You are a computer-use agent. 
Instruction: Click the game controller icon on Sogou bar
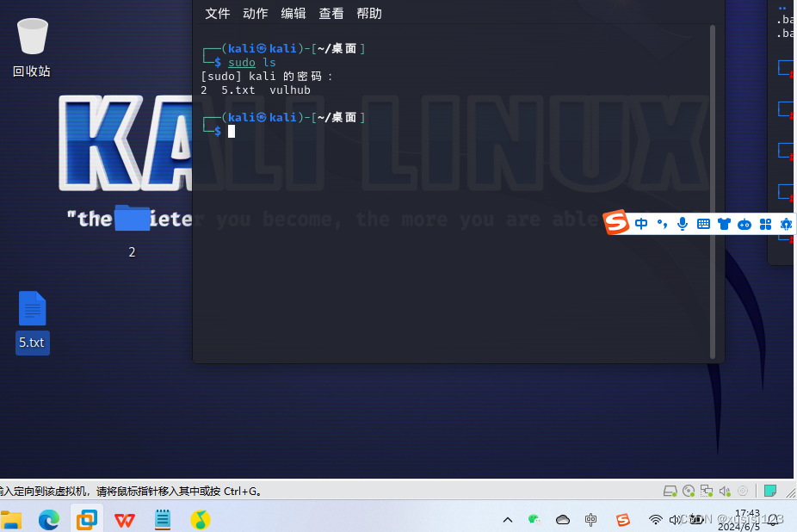(744, 225)
